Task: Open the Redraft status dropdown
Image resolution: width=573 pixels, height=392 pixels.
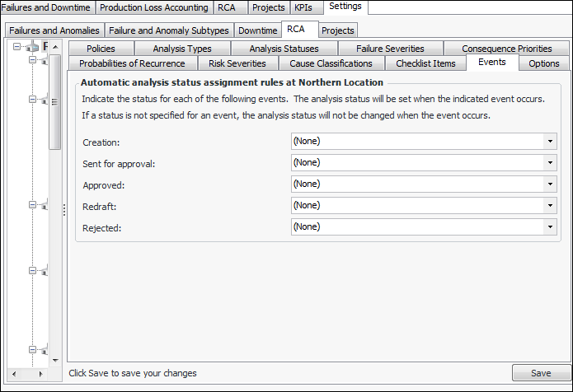Action: click(424, 206)
